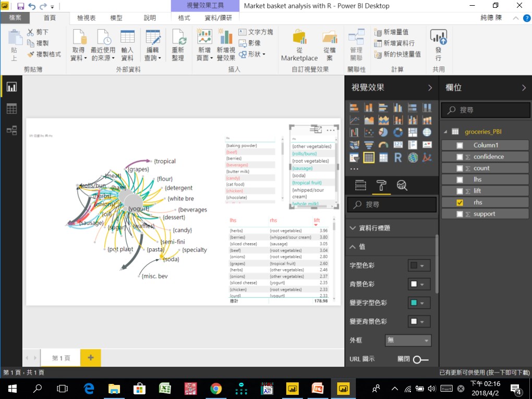
Task: Select the matrix visual
Action: click(383, 158)
